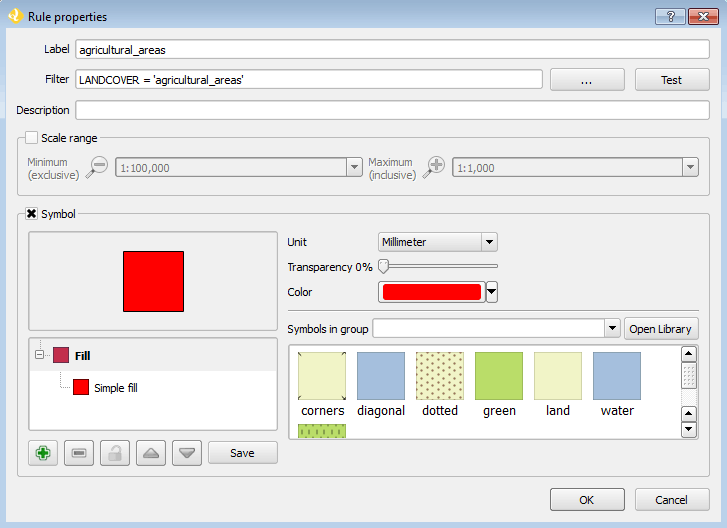Click into the Description text field
The width and height of the screenshot is (727, 528).
click(x=392, y=110)
